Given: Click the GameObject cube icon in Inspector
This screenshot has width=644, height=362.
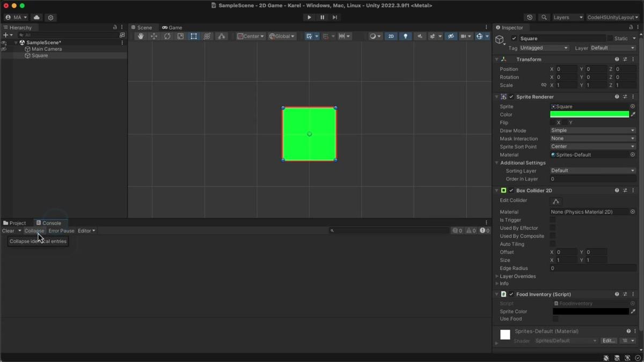Looking at the screenshot, I should pyautogui.click(x=500, y=39).
